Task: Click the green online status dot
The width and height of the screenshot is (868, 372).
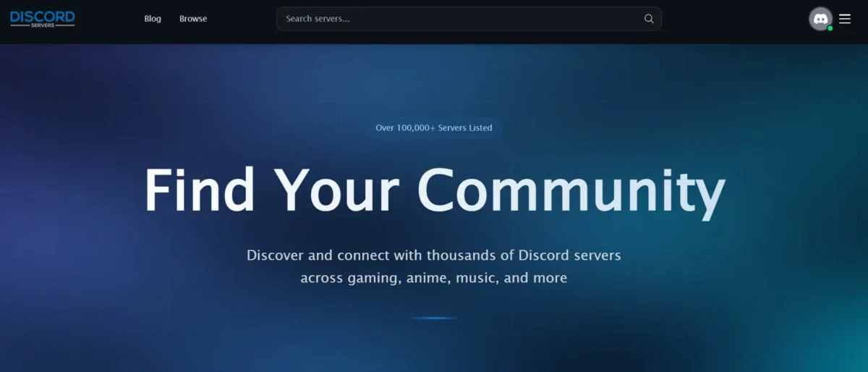Action: click(830, 28)
